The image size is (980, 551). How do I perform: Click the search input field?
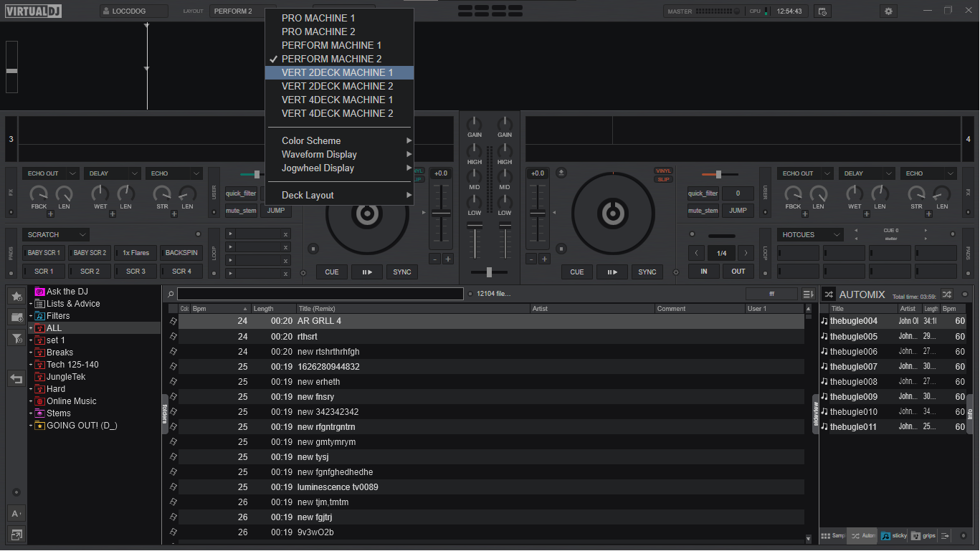coord(320,294)
